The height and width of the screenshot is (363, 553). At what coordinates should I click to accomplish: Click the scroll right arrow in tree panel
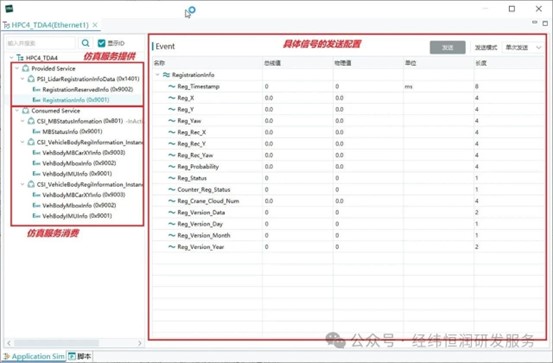coord(140,343)
